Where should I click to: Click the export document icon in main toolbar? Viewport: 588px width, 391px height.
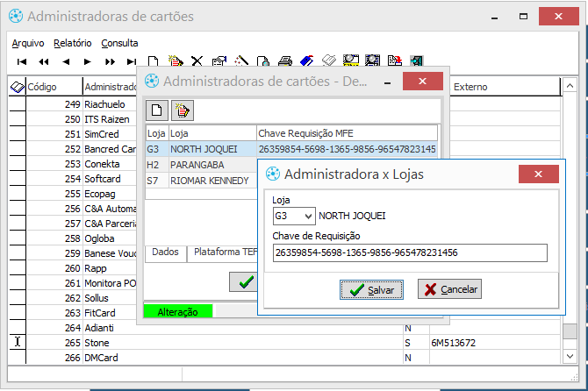[395, 60]
